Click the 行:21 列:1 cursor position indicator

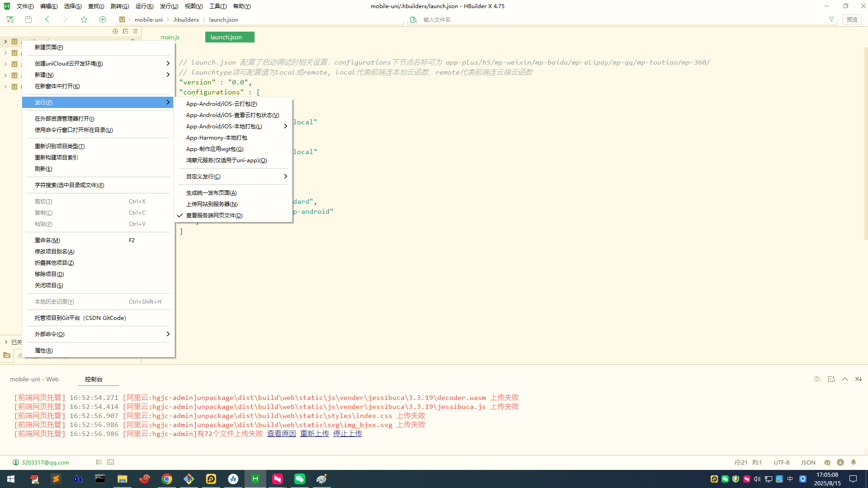click(x=748, y=462)
